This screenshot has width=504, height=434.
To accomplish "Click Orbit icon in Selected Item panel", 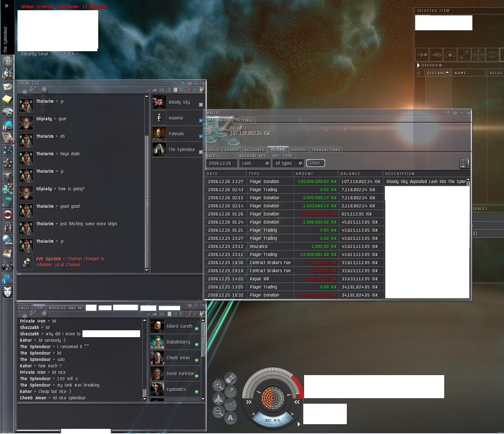I will click(450, 55).
